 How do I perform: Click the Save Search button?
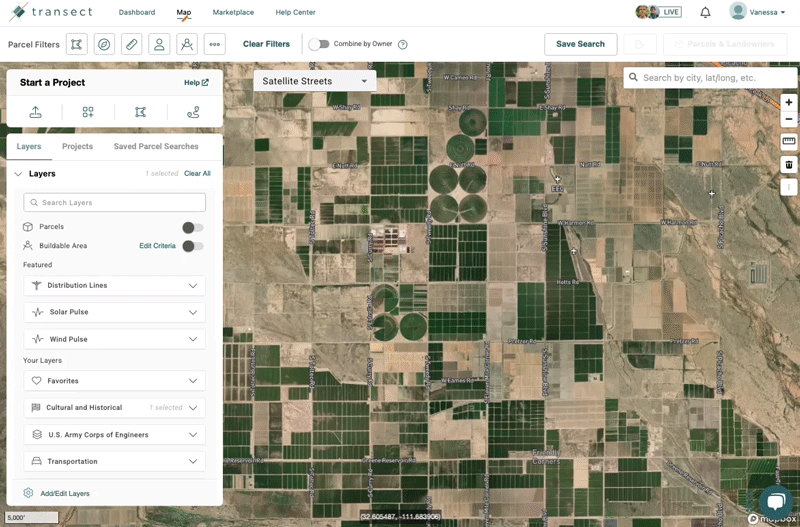click(x=580, y=44)
